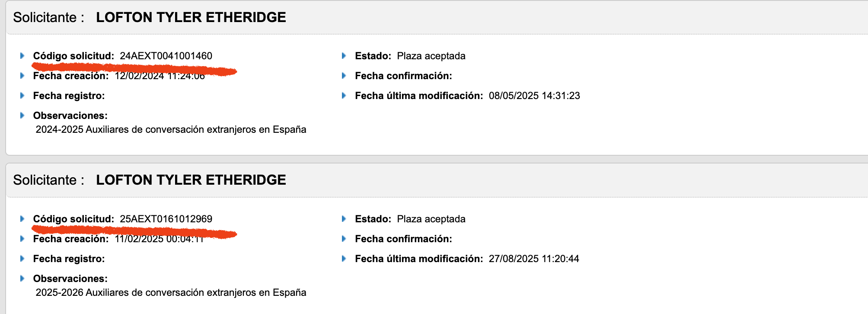
Task: Click Observaciones arrow above the 2025-2026 note
Action: [22, 279]
